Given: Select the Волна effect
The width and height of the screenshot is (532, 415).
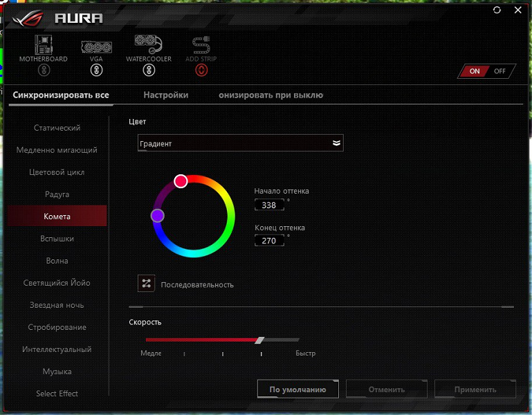Looking at the screenshot, I should [x=57, y=261].
